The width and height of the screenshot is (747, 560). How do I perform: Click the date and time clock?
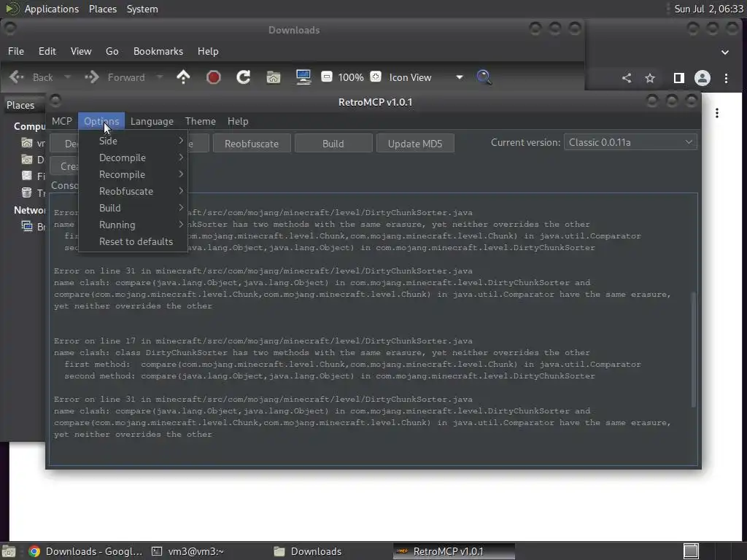click(x=708, y=9)
